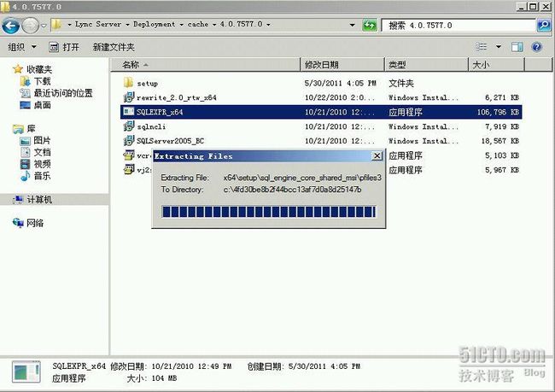555x392 pixels.
Task: Click the vcr application file icon
Action: point(128,155)
